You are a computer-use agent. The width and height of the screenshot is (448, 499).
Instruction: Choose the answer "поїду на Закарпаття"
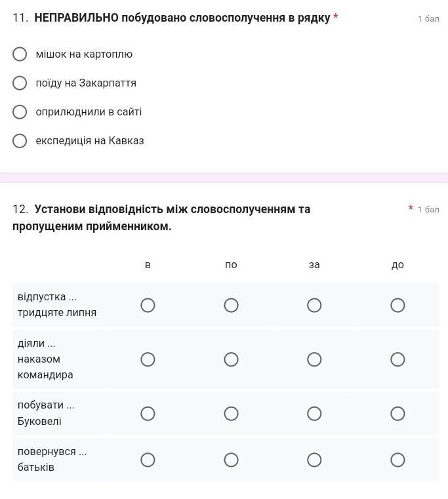click(x=20, y=83)
